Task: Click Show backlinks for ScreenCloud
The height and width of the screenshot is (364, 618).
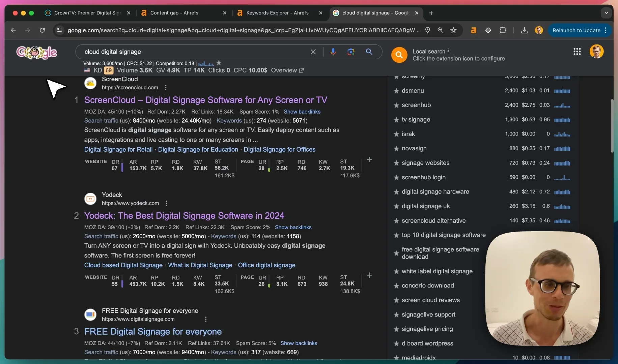Action: pos(302,112)
